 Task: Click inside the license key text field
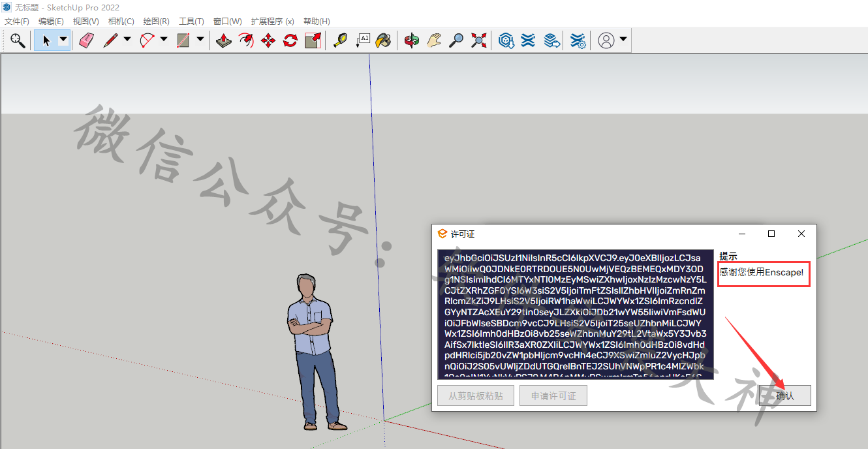point(576,314)
